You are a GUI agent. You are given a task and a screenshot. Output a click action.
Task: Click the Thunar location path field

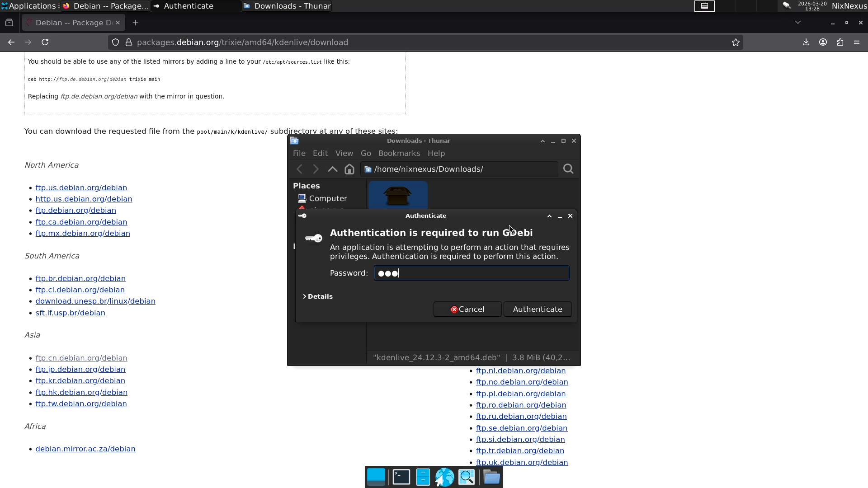coord(459,169)
